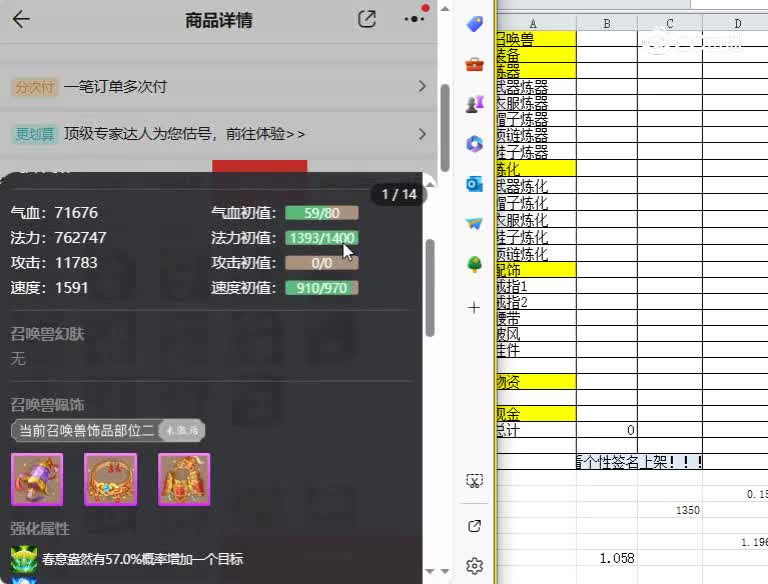The height and width of the screenshot is (584, 768).
Task: Launch Microsoft 365 from sidebar
Action: pos(474,144)
